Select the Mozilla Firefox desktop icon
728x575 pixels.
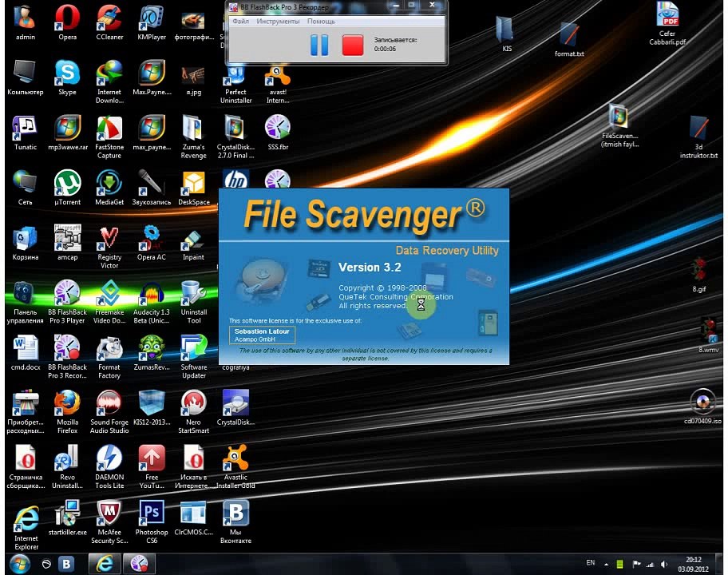point(67,411)
